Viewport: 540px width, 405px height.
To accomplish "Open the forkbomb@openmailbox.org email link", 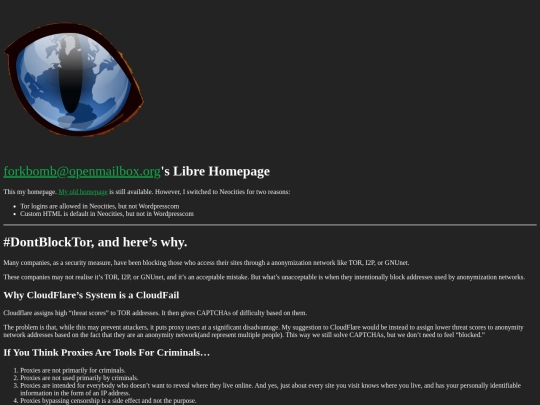I will click(82, 172).
